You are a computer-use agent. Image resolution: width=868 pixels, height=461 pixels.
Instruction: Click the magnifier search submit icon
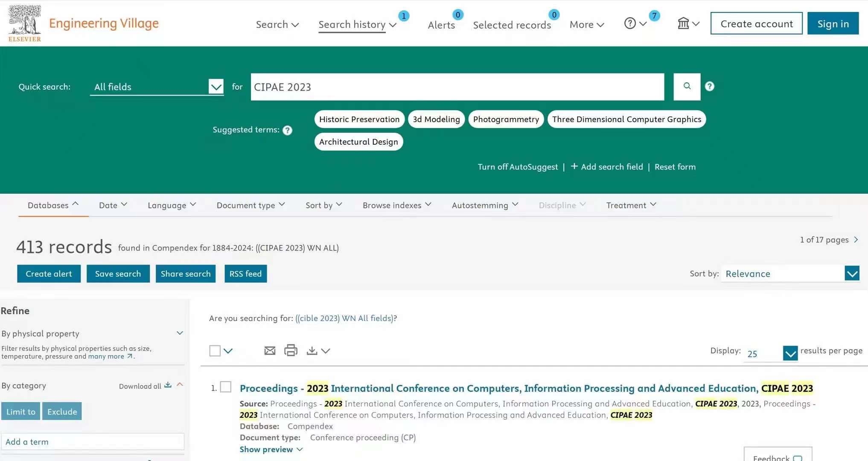(687, 87)
